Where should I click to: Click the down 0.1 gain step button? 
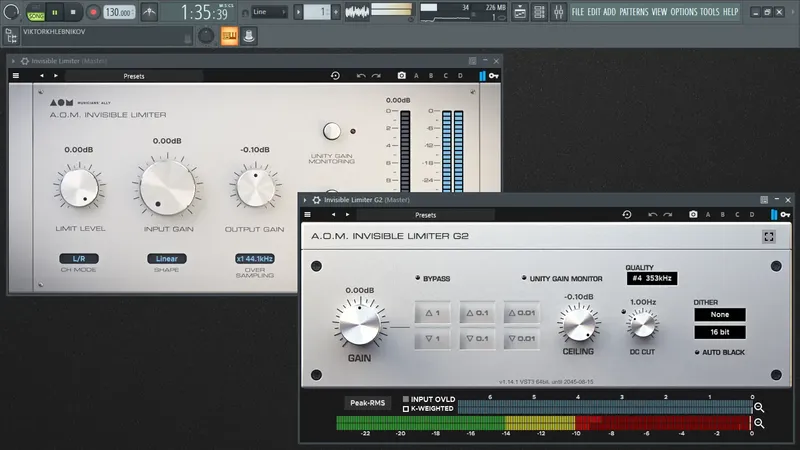pos(477,338)
